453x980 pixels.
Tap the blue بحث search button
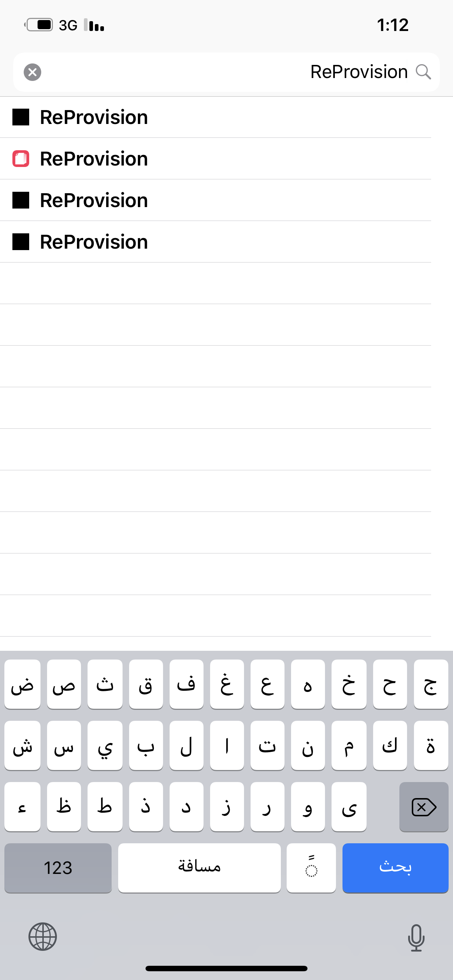(395, 868)
